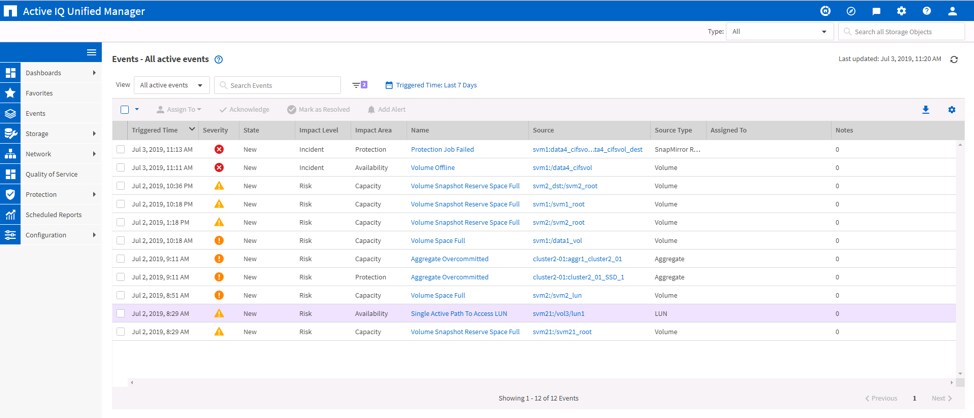Image resolution: width=974 pixels, height=418 pixels.
Task: Go to Quality of Service in sidebar
Action: [51, 174]
